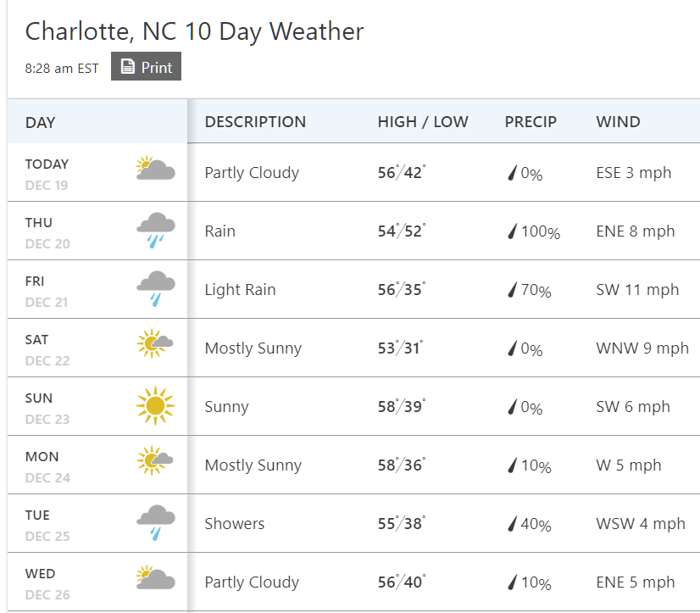700x613 pixels.
Task: Click the partly cloudy icon for Today
Action: (x=155, y=168)
